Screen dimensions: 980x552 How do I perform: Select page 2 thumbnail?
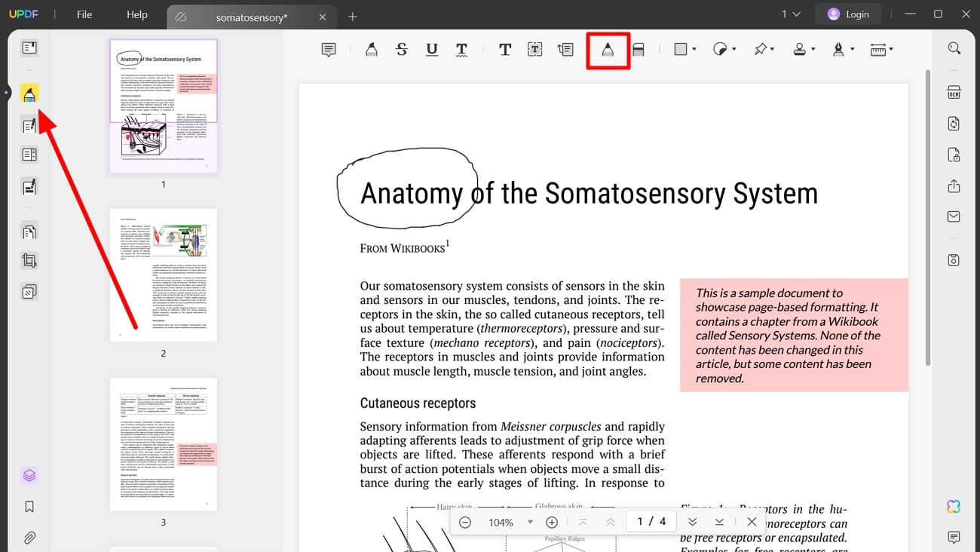(x=164, y=275)
